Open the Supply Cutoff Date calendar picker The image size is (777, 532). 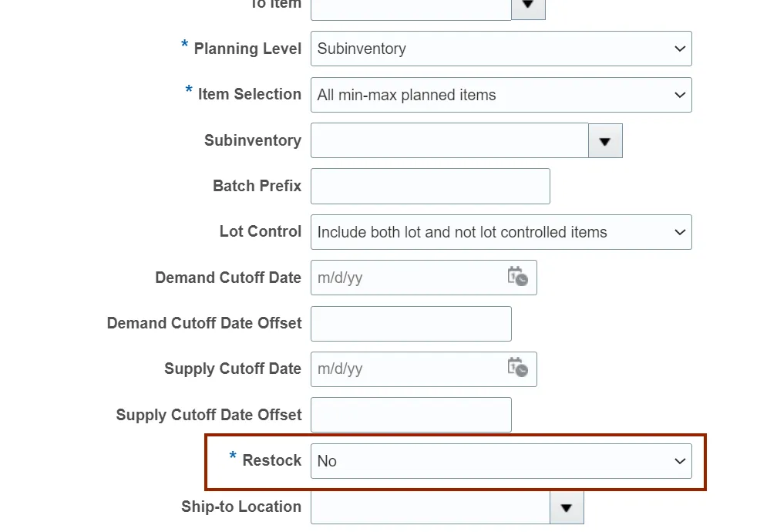pyautogui.click(x=517, y=369)
